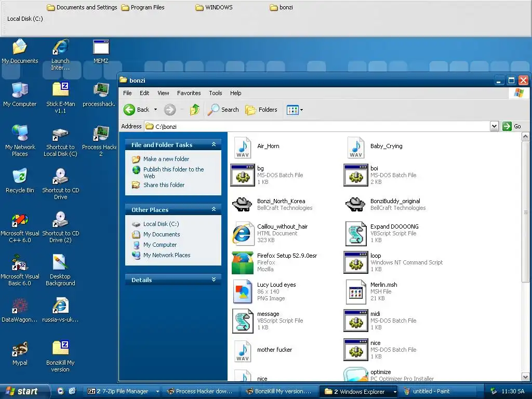Select the optimize PC Optimizer installer icon
This screenshot has height=399, width=532.
tap(356, 375)
